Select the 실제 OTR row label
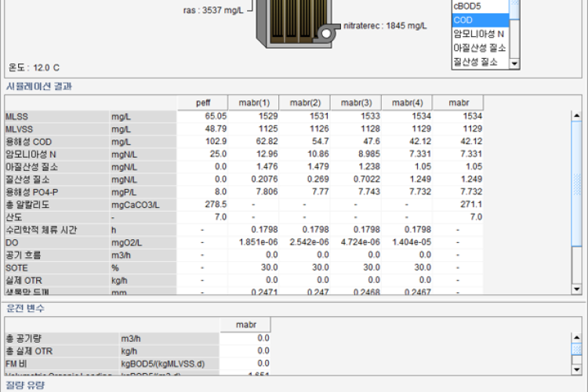588x392 pixels. pyautogui.click(x=56, y=281)
